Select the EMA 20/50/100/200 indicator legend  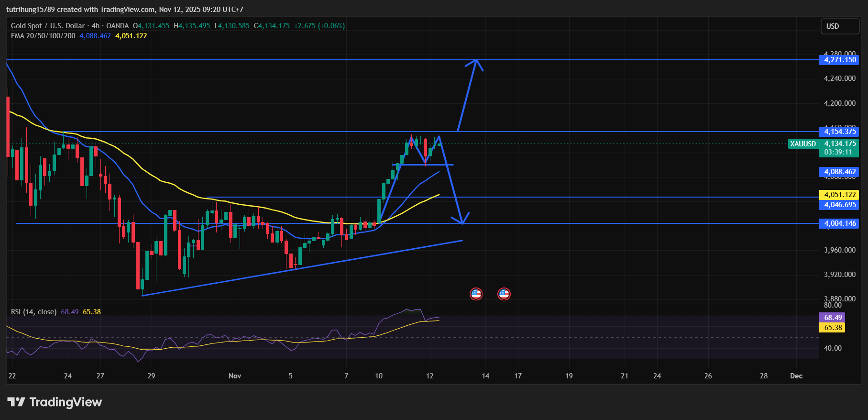[43, 36]
